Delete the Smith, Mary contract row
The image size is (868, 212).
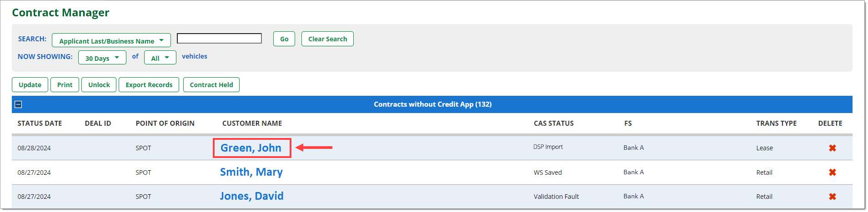click(x=832, y=173)
